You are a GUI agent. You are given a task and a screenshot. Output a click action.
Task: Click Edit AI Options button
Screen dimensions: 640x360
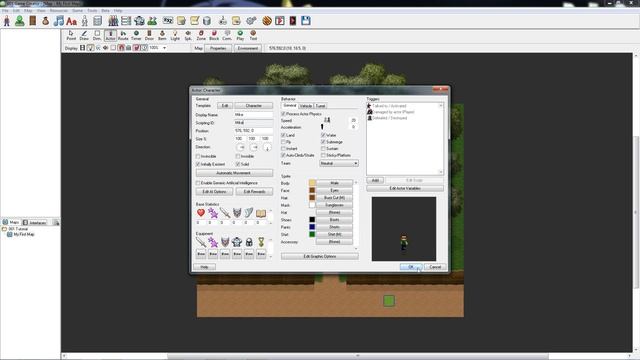[214, 191]
